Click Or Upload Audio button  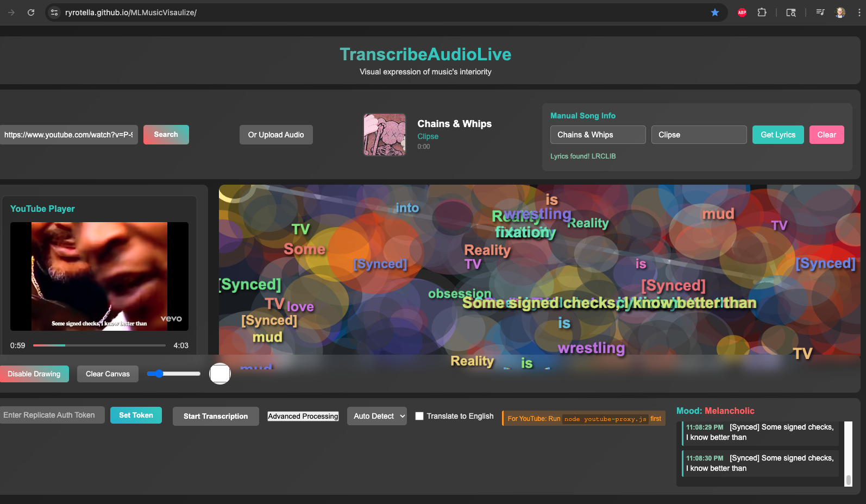[x=276, y=135]
